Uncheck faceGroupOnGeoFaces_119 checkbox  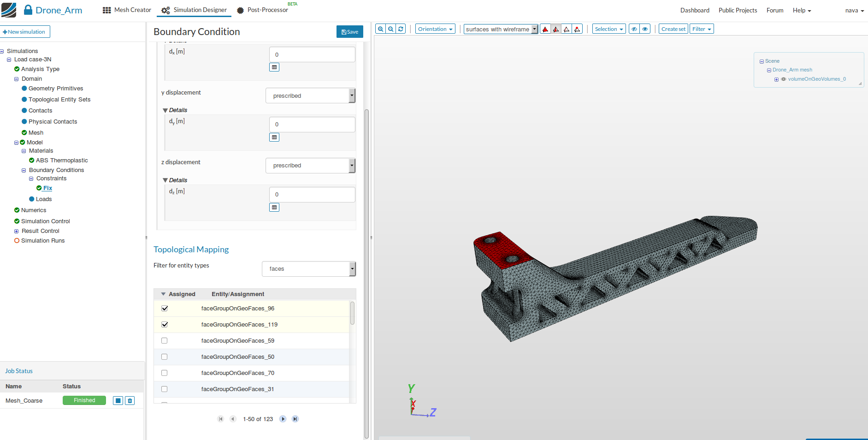pos(165,325)
